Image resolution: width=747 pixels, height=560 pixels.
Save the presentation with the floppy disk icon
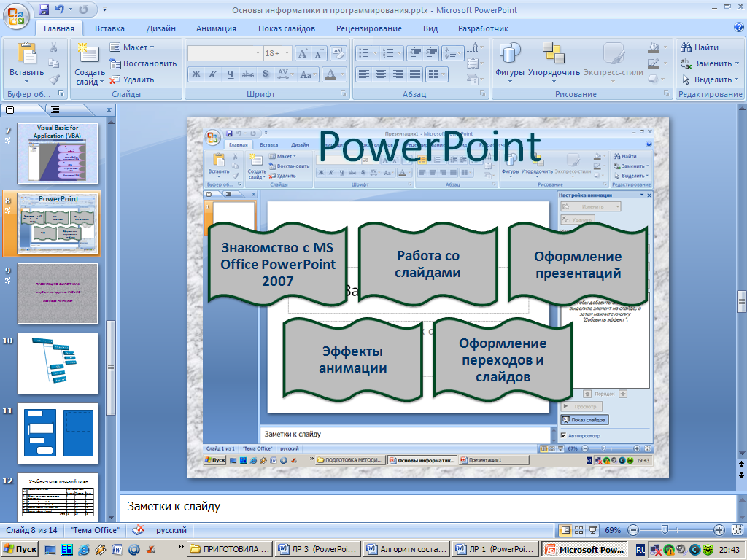pyautogui.click(x=44, y=9)
